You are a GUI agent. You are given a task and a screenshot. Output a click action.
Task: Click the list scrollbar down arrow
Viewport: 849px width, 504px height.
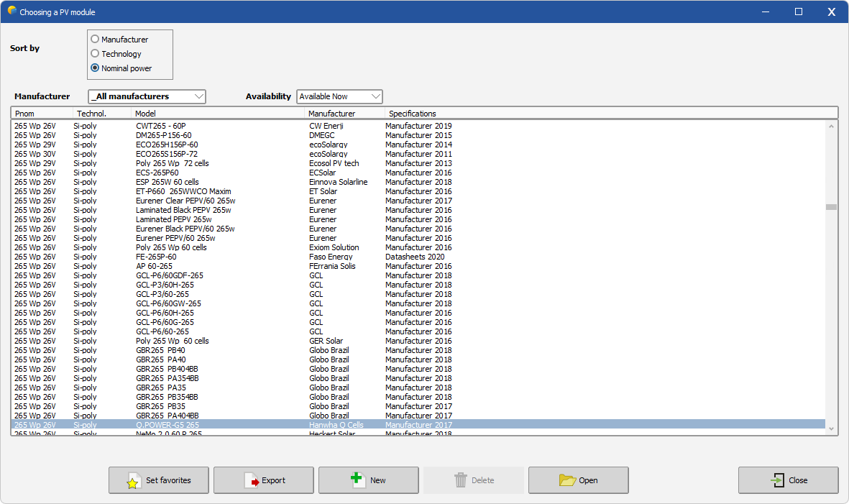tap(831, 429)
